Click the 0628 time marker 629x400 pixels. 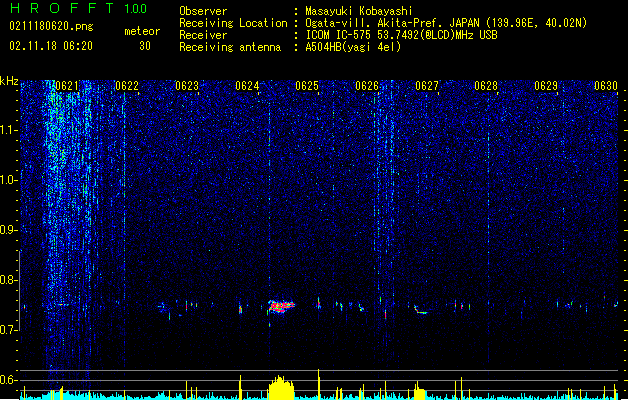486,86
